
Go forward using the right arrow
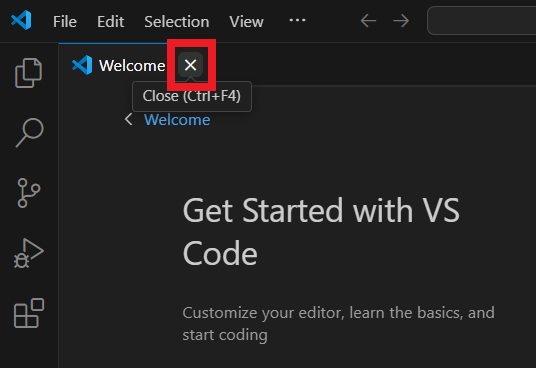401,21
